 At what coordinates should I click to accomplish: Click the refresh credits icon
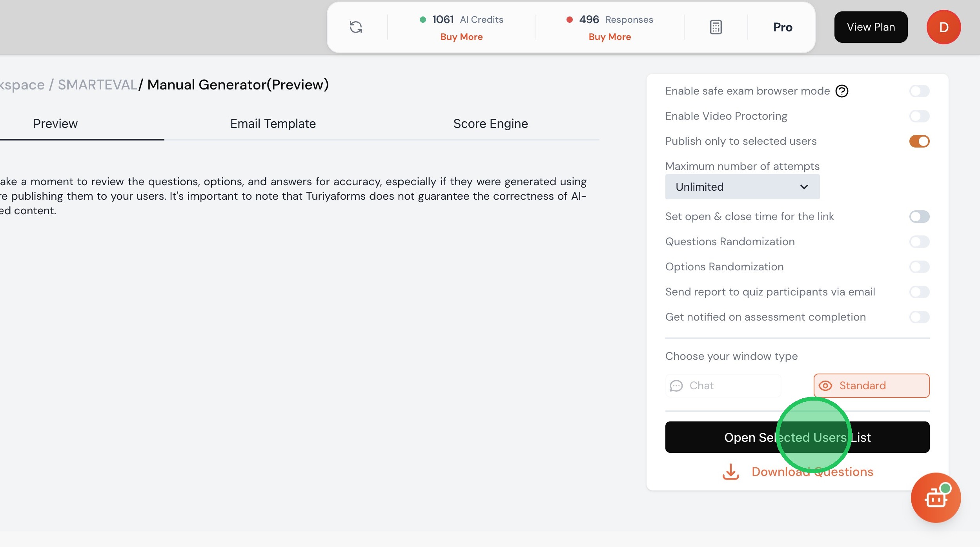click(x=355, y=27)
